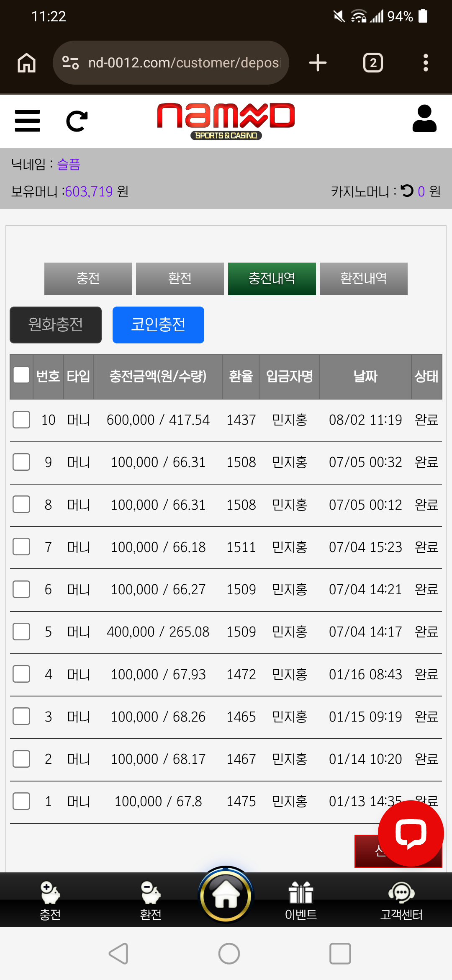Check the box for row number 5

[x=21, y=632]
